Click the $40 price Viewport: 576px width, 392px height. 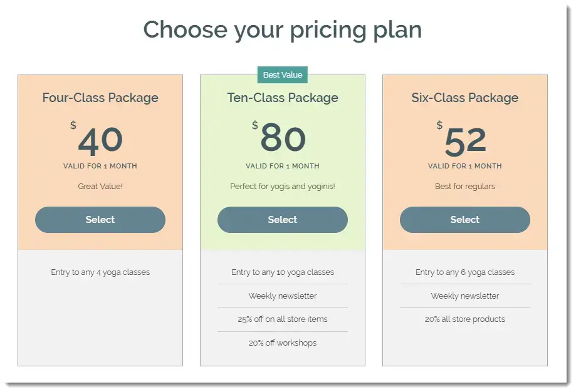(97, 139)
